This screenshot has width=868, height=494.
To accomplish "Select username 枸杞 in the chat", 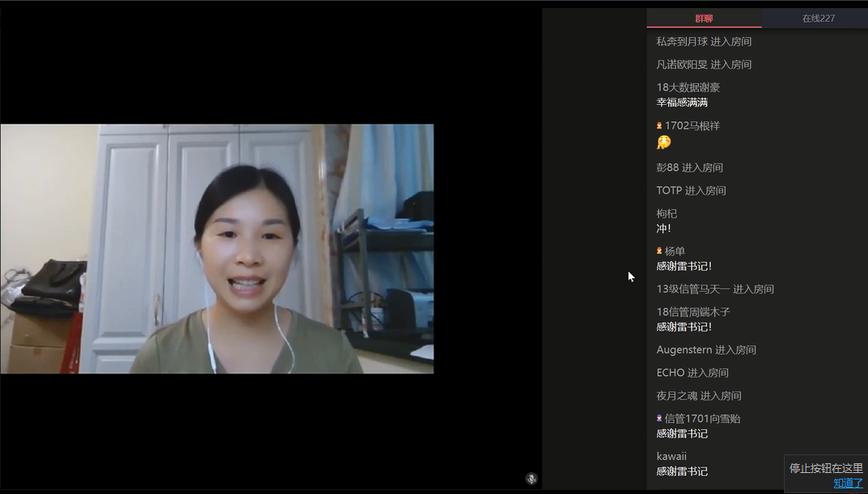I will coord(667,213).
